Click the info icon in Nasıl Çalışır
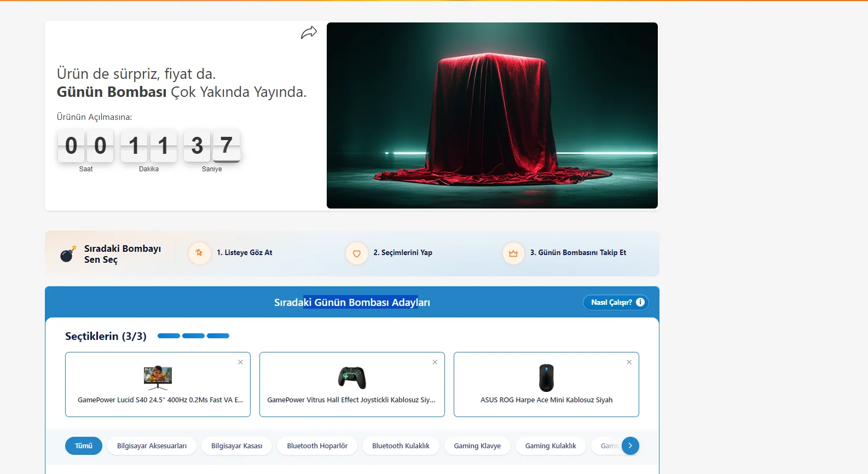Screen dimensions: 868x474 (x=640, y=302)
